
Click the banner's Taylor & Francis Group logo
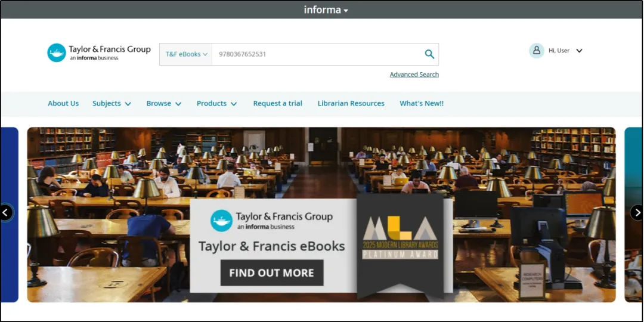pos(271,221)
